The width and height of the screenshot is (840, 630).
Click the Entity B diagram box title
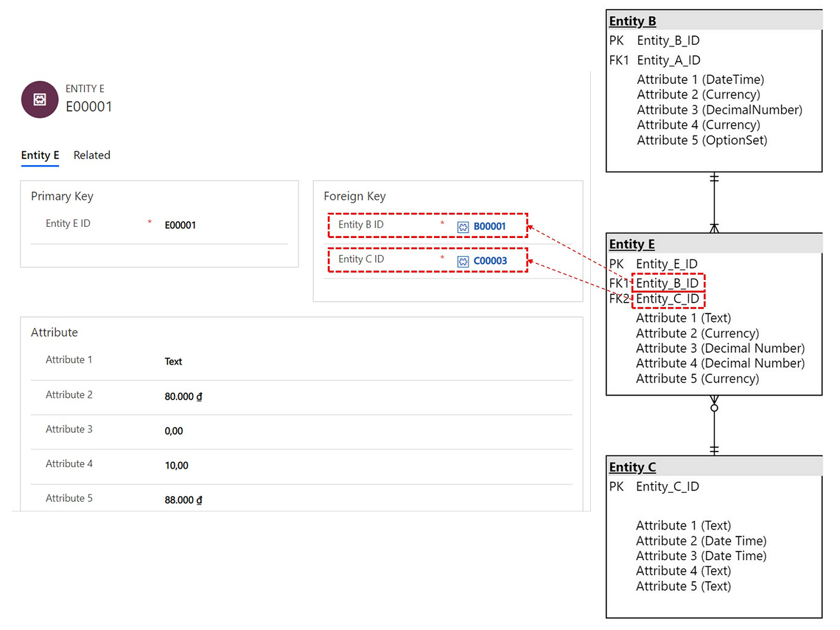[x=632, y=21]
